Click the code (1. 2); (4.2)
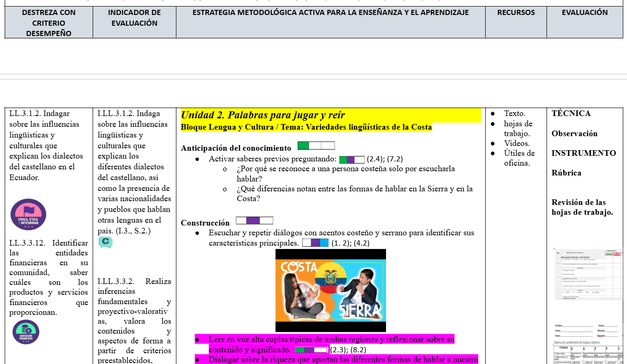 [350, 243]
